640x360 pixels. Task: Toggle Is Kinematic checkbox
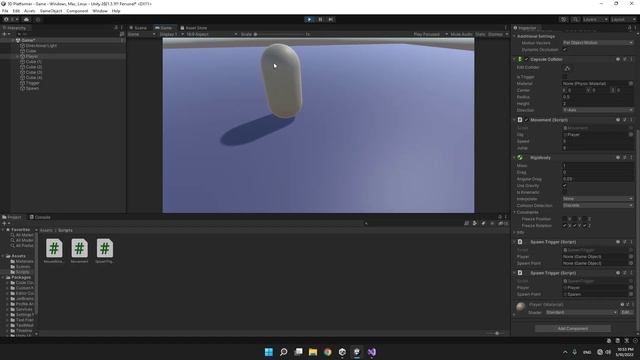565,192
